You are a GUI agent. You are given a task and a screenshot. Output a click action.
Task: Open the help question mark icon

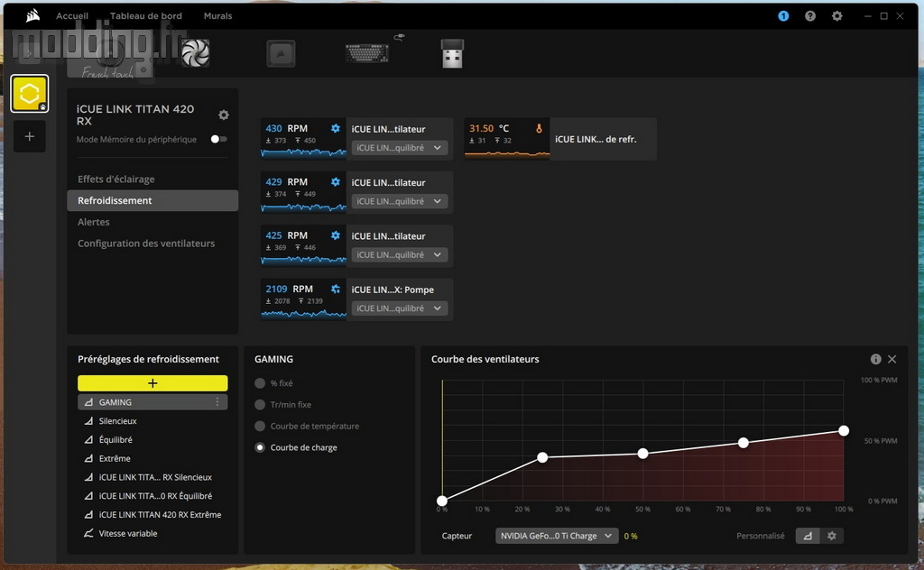click(x=810, y=16)
